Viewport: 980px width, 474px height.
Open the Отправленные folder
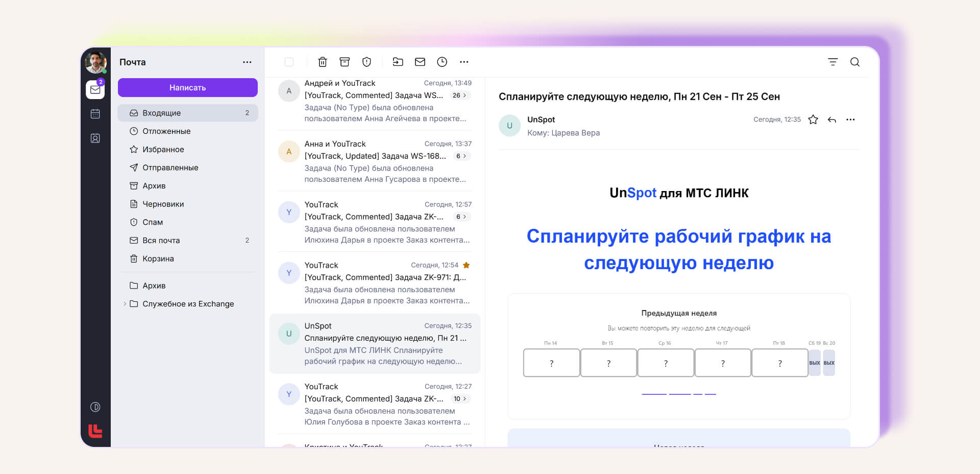[x=188, y=168]
